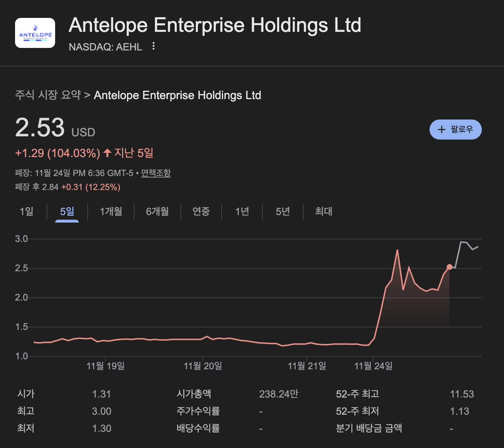
Task: Click the 11월 21일 axis label
Action: (307, 366)
